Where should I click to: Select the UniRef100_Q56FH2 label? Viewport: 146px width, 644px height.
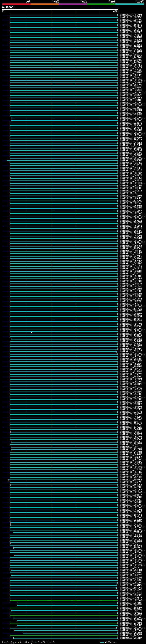coord(131,394)
